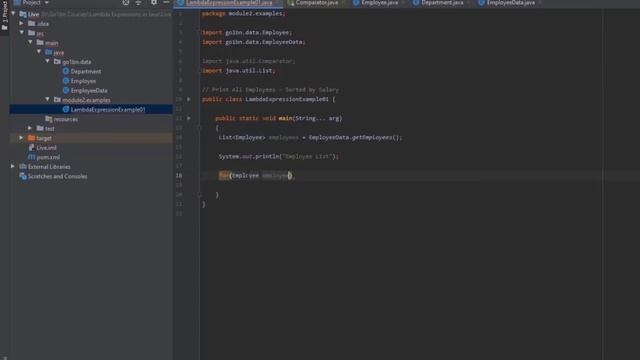The image size is (640, 360).
Task: Toggle the 1: Project tool window stripe button
Action: (x=4, y=16)
